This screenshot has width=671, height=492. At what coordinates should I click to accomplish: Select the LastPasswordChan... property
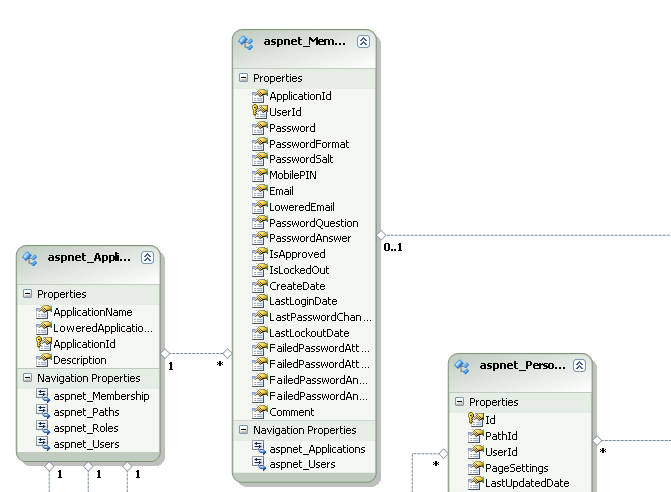[320, 317]
